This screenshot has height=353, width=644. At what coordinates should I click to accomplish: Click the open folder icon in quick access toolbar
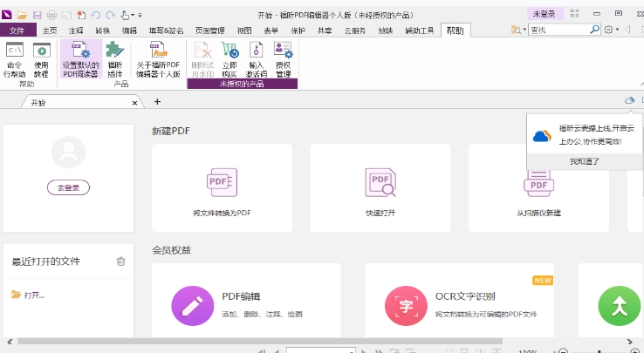point(22,16)
